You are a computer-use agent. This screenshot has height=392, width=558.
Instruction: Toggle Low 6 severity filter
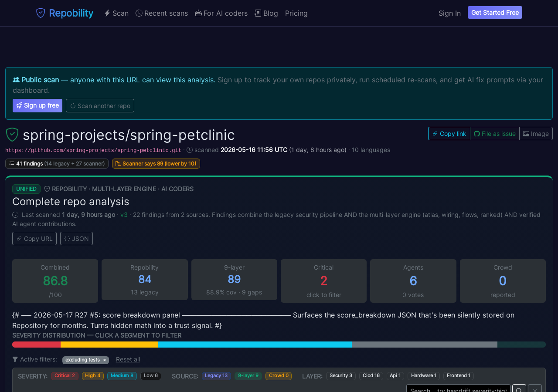click(151, 375)
